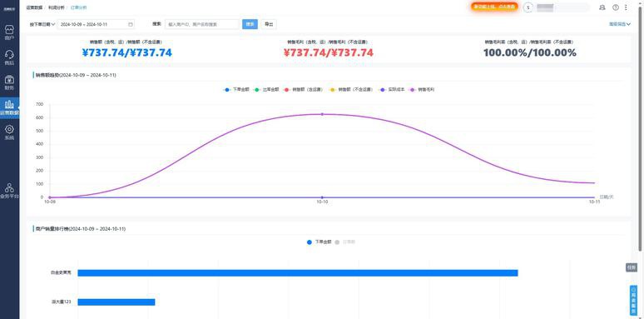
Task: Expand the 按下单日期 date-type dropdown
Action: click(x=42, y=24)
